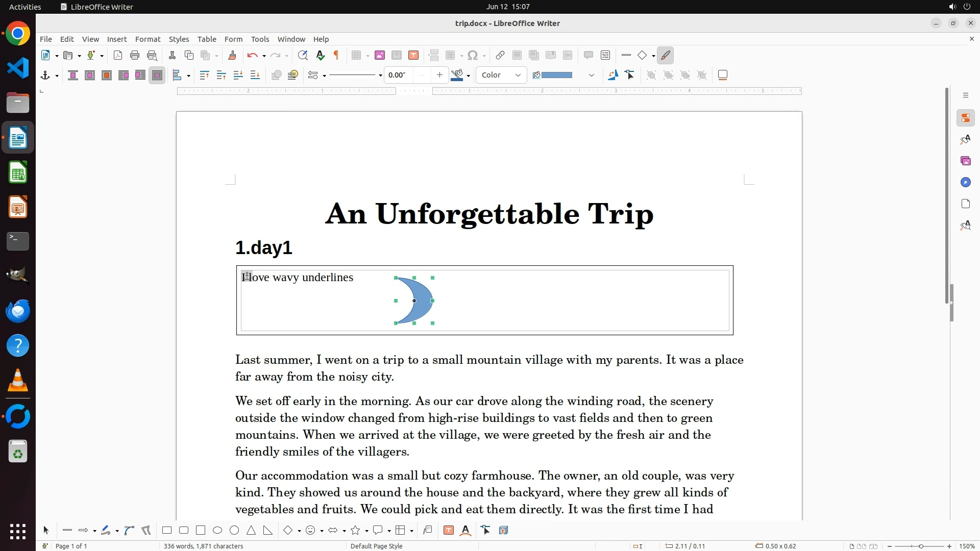This screenshot has height=551, width=980.
Task: Click the Insert Fontwork Text icon
Action: 465,530
